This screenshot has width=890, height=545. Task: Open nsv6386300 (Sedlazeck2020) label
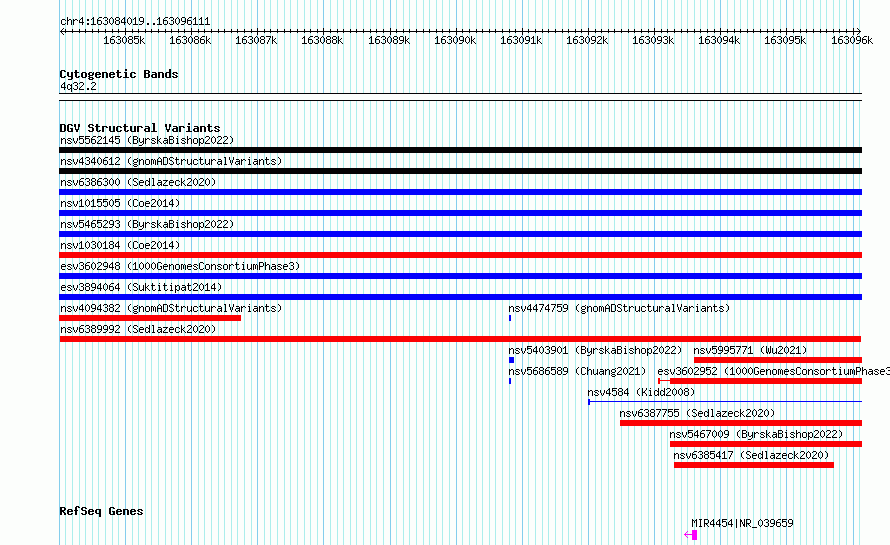[138, 182]
